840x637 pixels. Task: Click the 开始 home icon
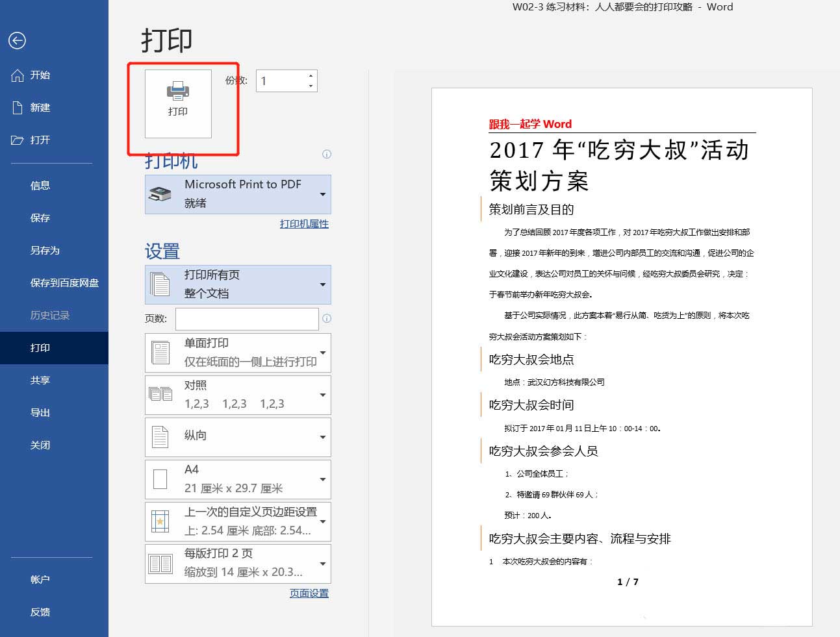tap(18, 75)
